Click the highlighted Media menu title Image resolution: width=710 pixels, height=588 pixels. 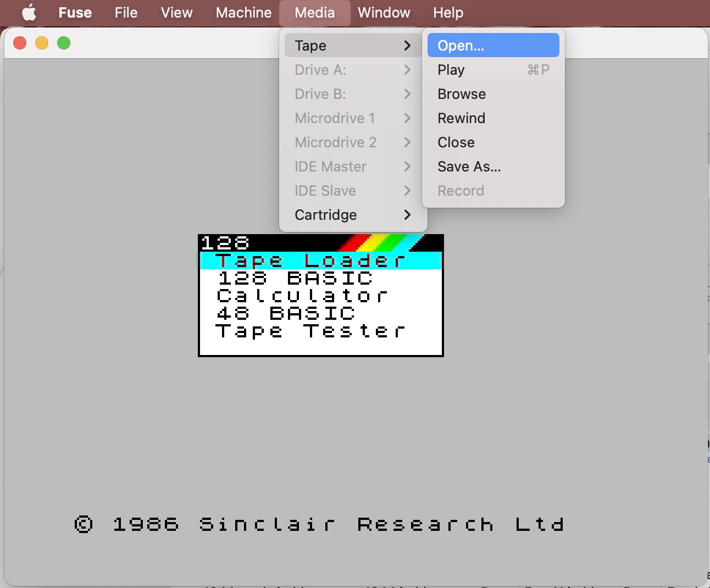314,12
